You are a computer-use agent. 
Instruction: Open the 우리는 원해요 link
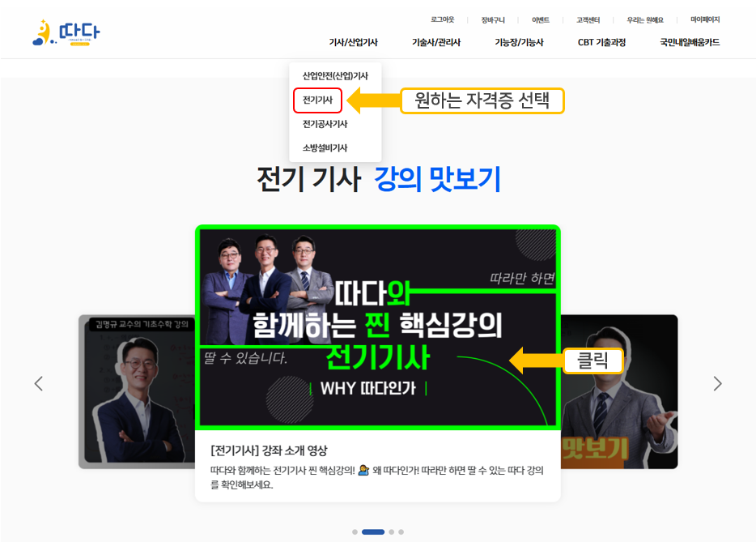point(645,19)
